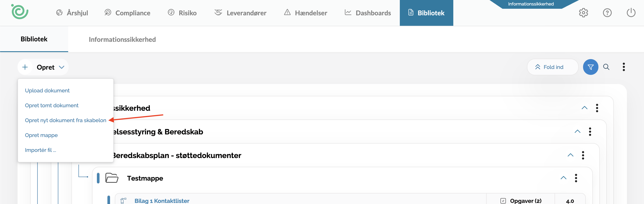Collapse the Testmappe folder chevron

tap(564, 178)
